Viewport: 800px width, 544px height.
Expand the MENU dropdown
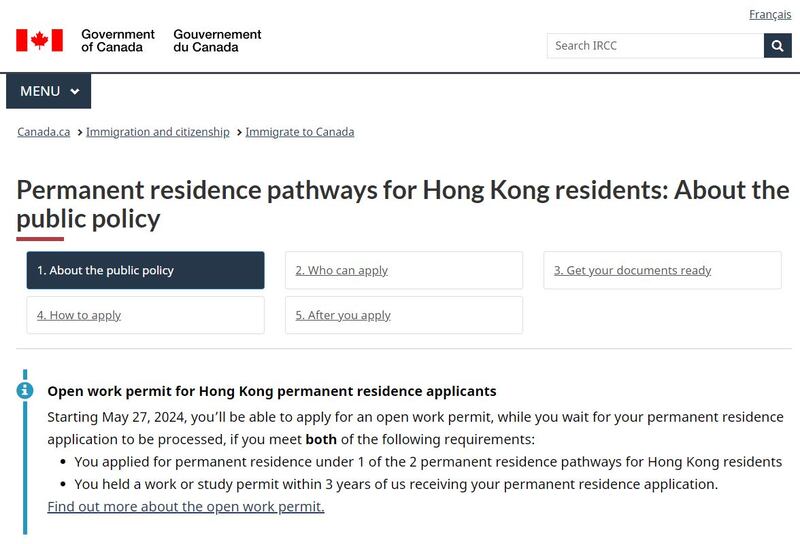coord(48,91)
